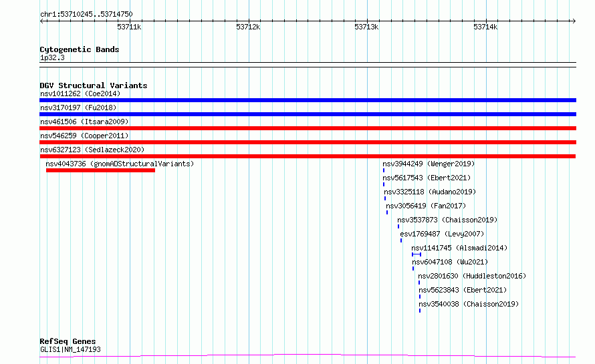Open nsv461506 (Itsara2009) variant entry
The width and height of the screenshot is (595, 364).
(84, 122)
